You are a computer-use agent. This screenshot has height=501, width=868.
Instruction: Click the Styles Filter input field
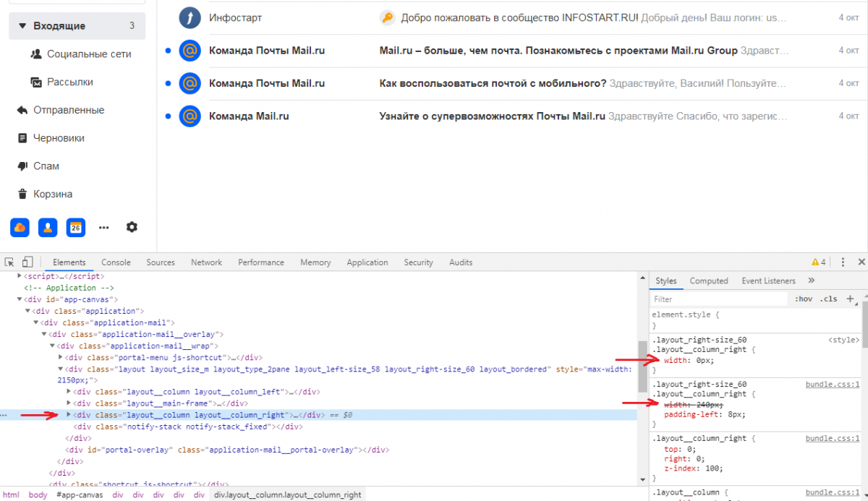[718, 299]
